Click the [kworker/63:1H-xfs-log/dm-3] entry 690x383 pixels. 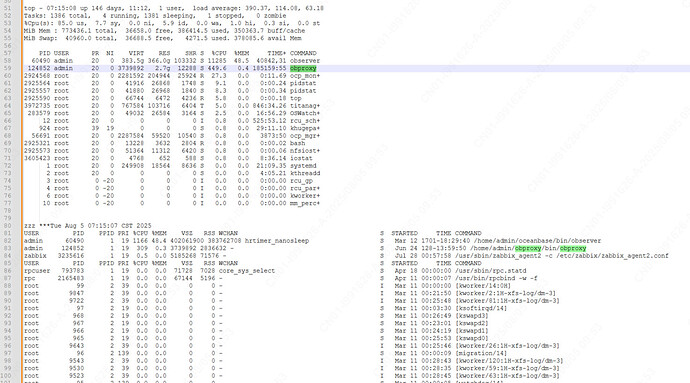tap(507, 376)
